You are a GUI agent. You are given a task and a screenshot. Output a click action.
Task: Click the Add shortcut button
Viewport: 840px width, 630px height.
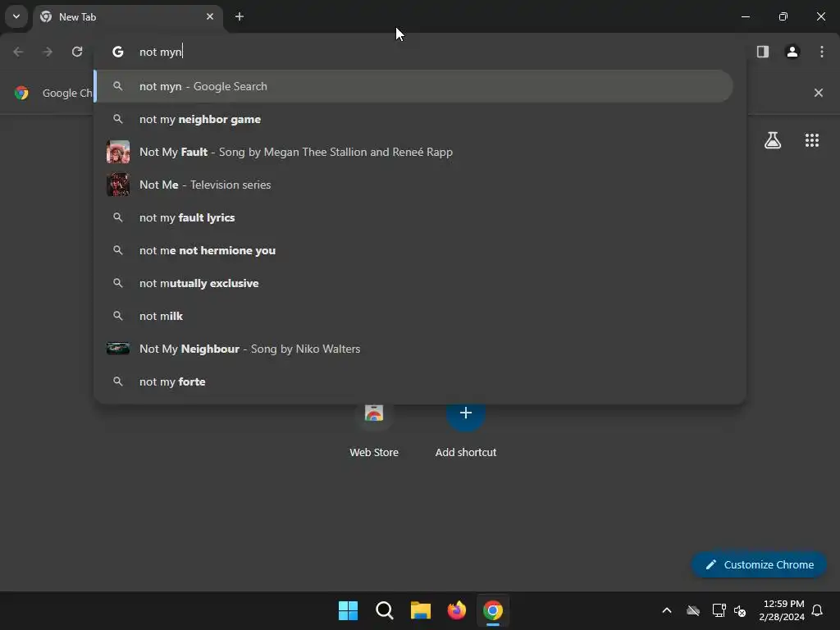pyautogui.click(x=466, y=428)
